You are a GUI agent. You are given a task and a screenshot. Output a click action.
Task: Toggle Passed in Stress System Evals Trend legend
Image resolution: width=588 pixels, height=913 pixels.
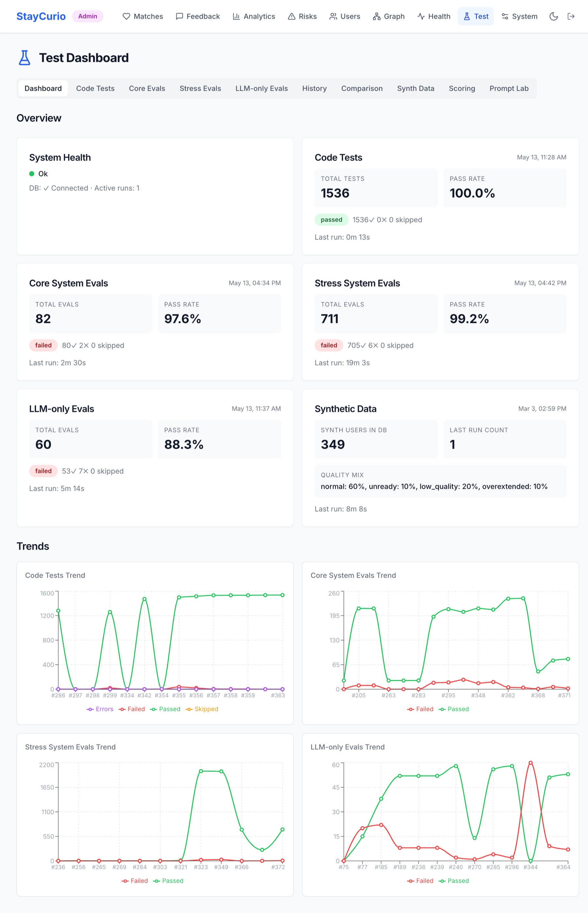[168, 881]
